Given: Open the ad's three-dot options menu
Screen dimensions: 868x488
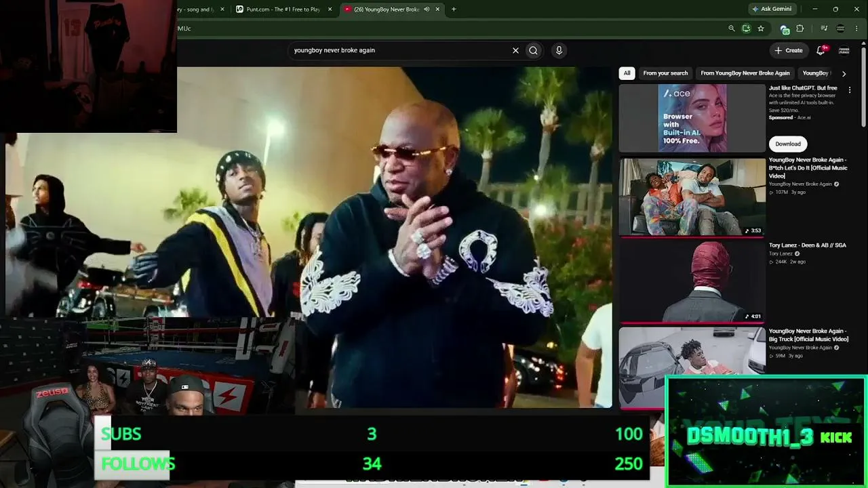Looking at the screenshot, I should [850, 89].
